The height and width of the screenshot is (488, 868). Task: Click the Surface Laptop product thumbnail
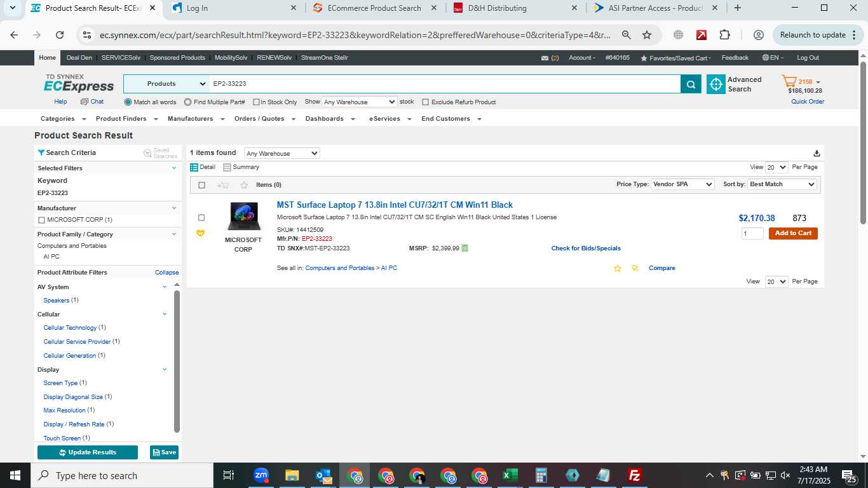[243, 217]
